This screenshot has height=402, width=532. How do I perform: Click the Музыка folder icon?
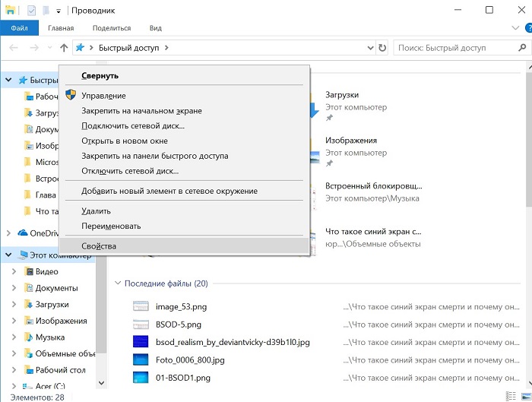click(30, 337)
